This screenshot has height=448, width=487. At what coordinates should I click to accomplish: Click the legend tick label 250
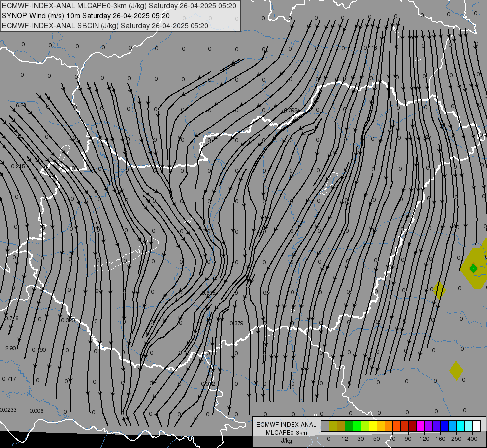456,439
